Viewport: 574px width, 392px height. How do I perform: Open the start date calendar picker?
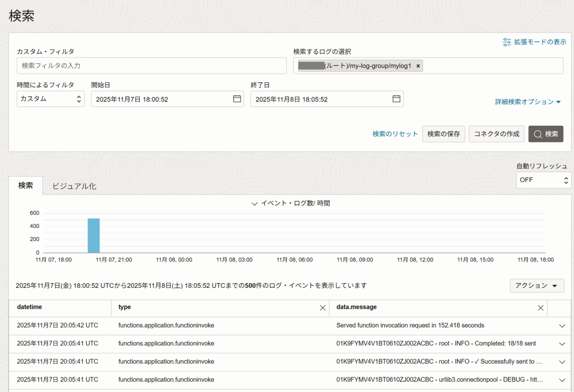[236, 98]
